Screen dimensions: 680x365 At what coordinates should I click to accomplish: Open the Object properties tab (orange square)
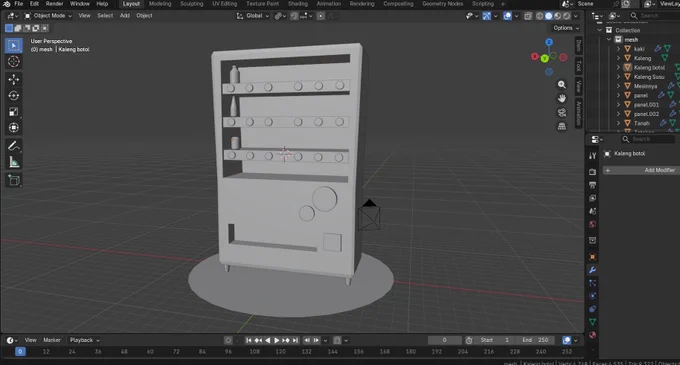coord(592,257)
